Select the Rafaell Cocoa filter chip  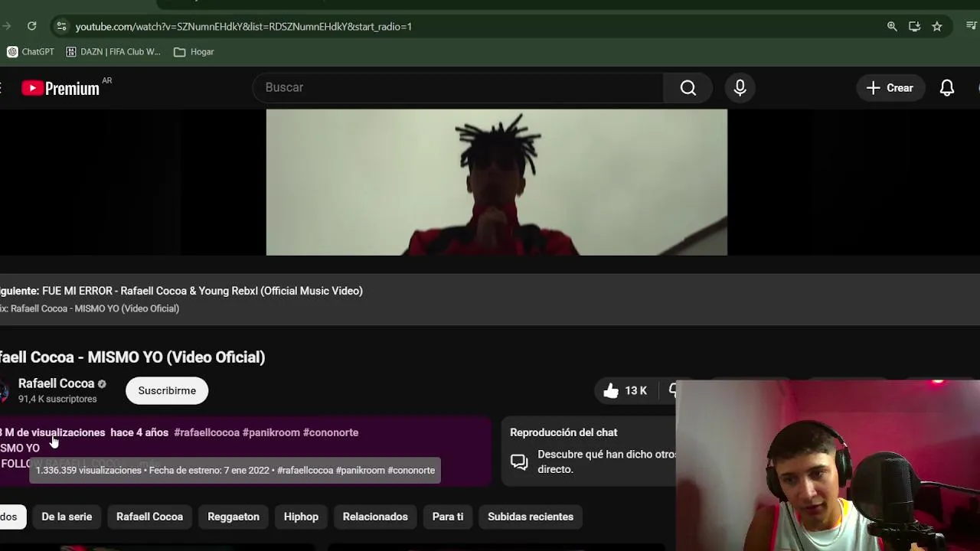pos(149,517)
